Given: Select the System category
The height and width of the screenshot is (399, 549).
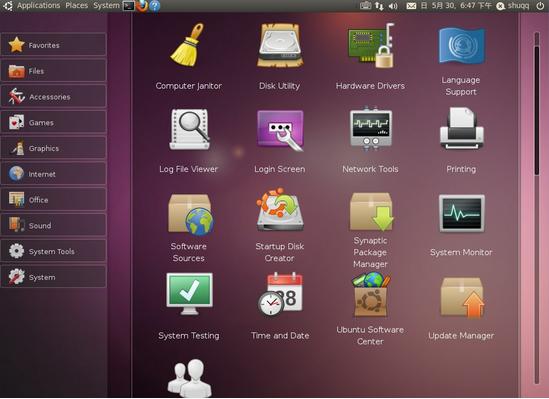Looking at the screenshot, I should tap(54, 277).
